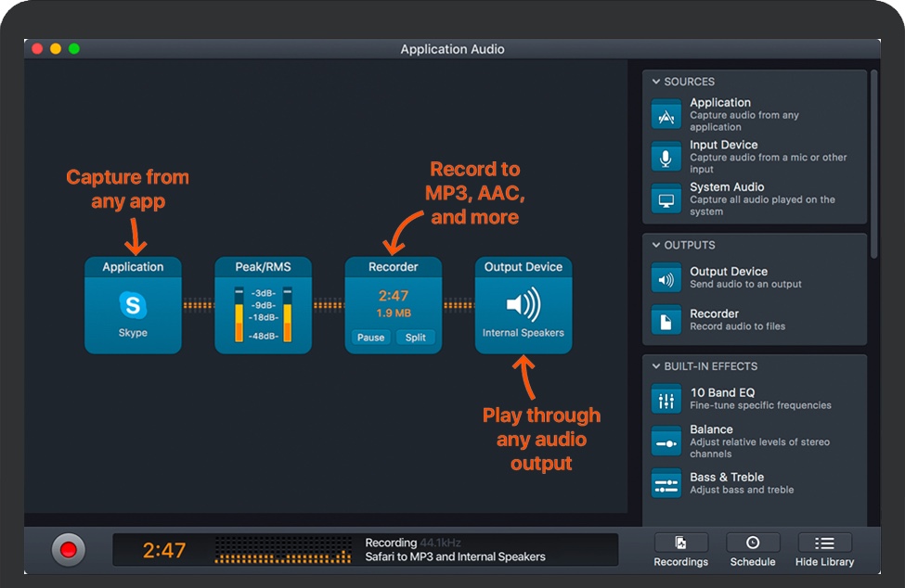Split the recording in Recorder block

click(x=416, y=338)
